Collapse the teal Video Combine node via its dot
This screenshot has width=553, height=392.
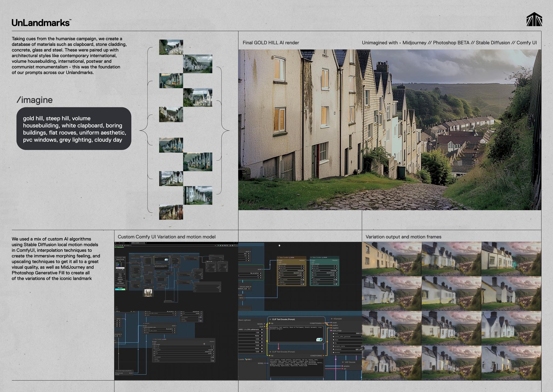pos(311,258)
